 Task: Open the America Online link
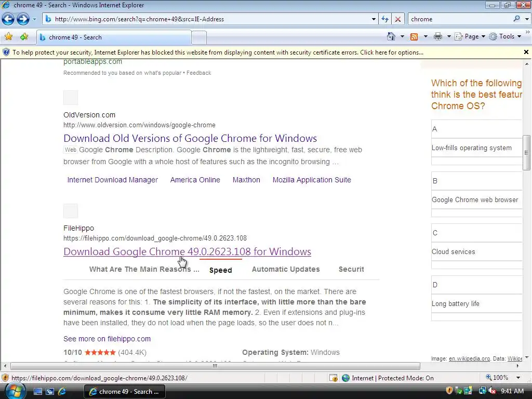point(195,180)
